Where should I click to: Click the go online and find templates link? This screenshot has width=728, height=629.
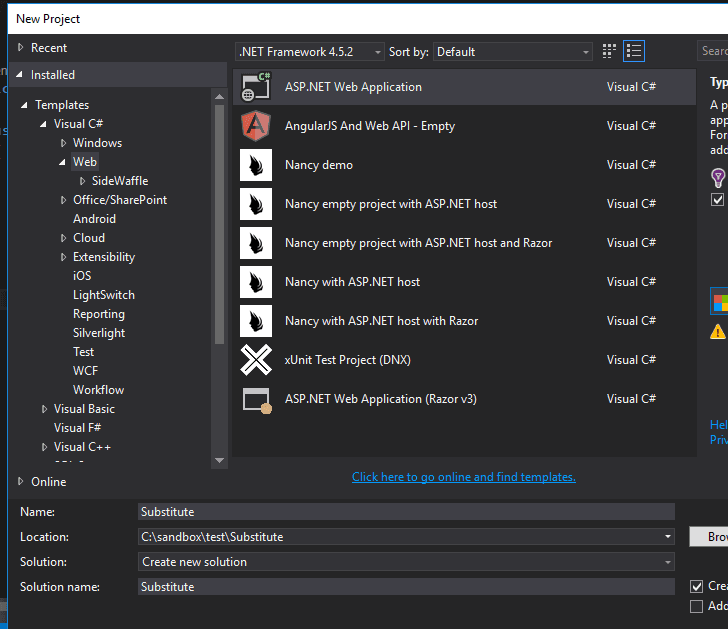(463, 477)
